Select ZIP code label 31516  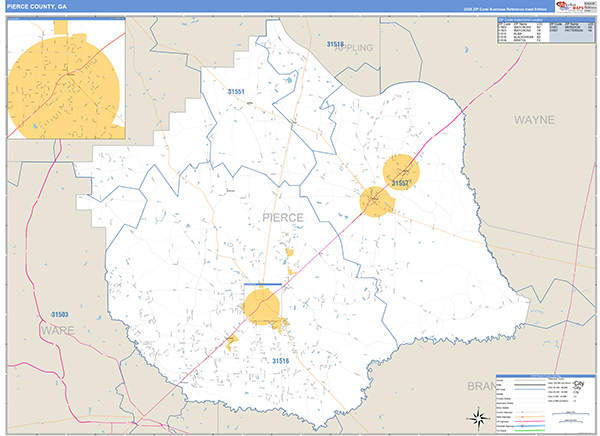pyautogui.click(x=280, y=361)
